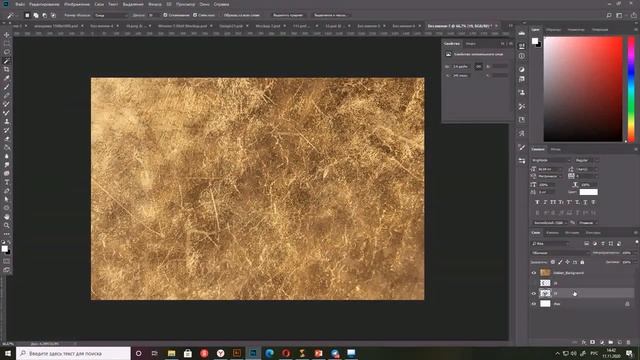Hide the currently selected third layer
This screenshot has height=360, width=640.
tap(534, 293)
